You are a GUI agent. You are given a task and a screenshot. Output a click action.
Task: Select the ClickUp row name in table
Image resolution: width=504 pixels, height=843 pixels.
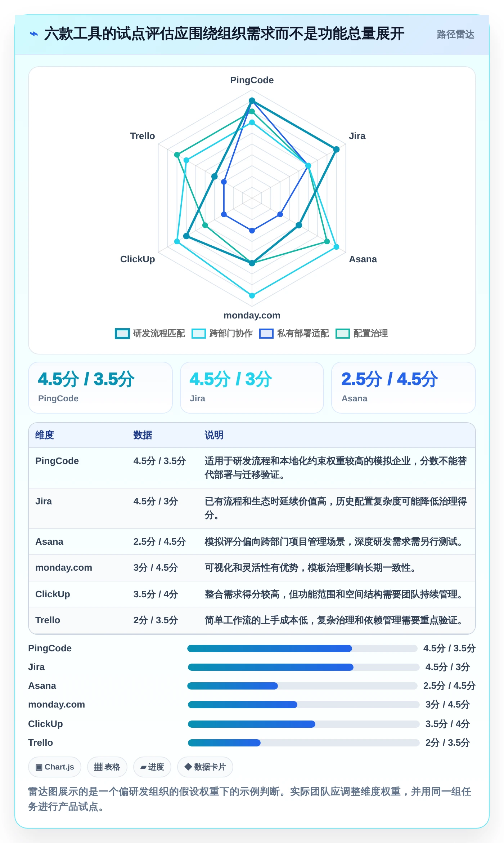tap(53, 594)
